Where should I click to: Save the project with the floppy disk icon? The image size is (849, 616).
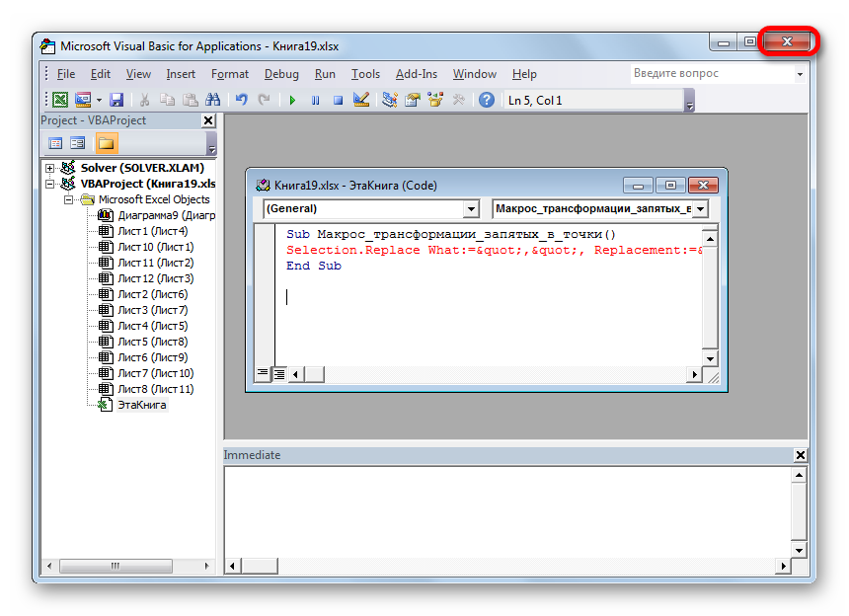(x=116, y=100)
